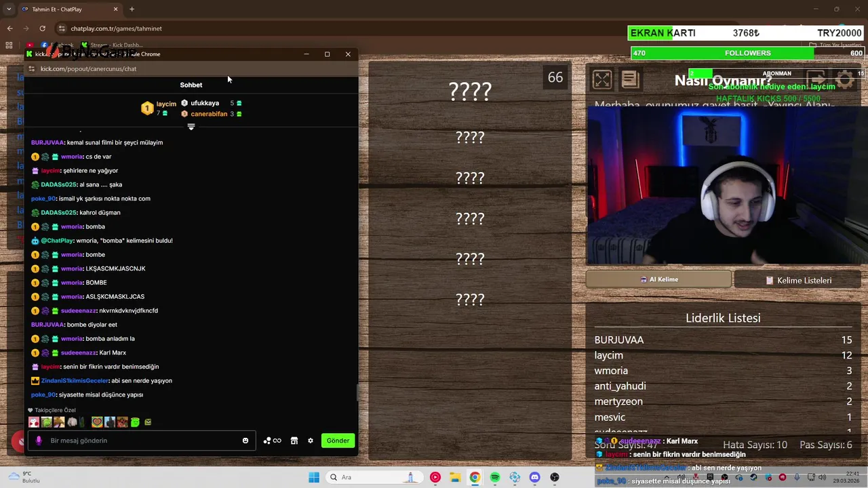Image resolution: width=868 pixels, height=488 pixels.
Task: Click ufukkaya in gift leaderboard
Action: point(205,103)
